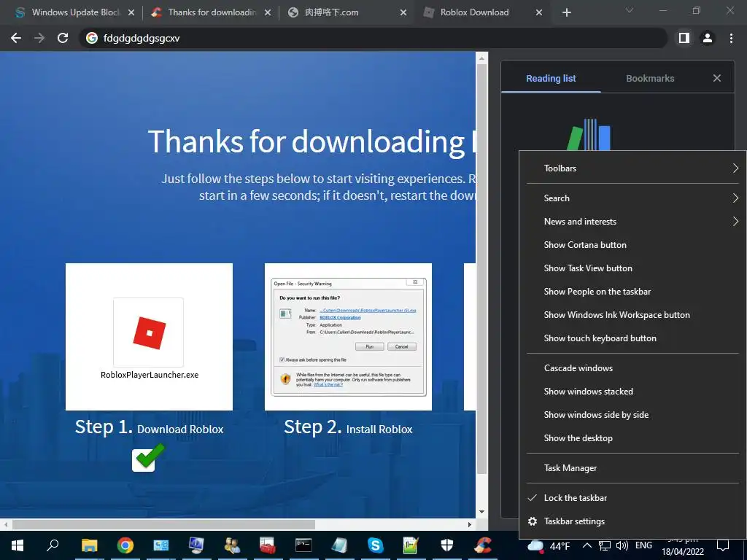This screenshot has height=560, width=747.
Task: Close the Reading list side panel
Action: pyautogui.click(x=717, y=78)
